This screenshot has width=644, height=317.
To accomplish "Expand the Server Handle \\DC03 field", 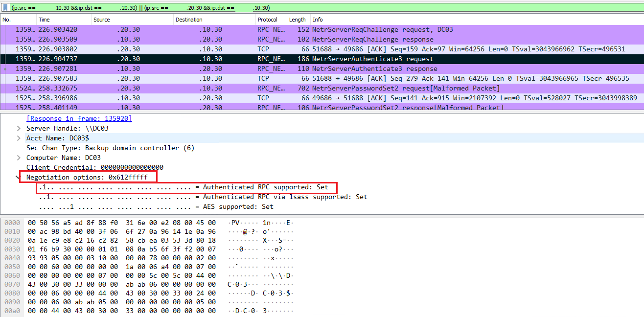I will tap(18, 128).
